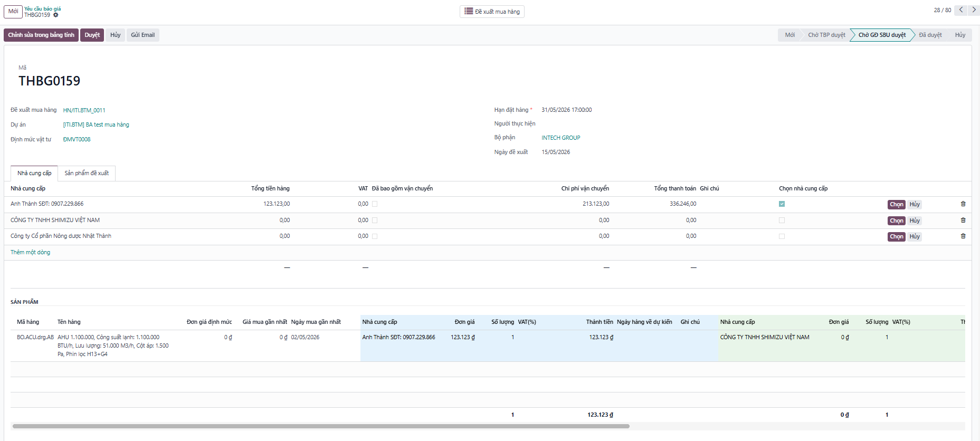This screenshot has height=441, width=980.
Task: Click the Hạn đặt hàng date field
Action: tap(566, 110)
